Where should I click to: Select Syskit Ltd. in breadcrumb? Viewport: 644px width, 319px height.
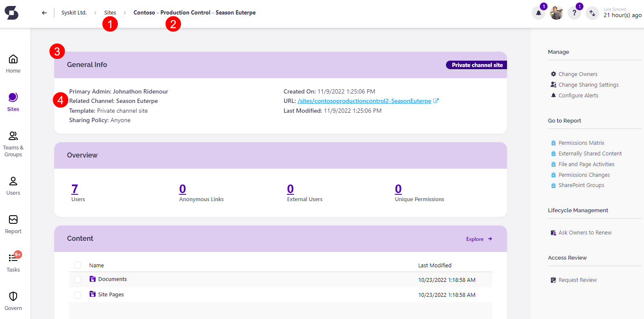[x=74, y=12]
